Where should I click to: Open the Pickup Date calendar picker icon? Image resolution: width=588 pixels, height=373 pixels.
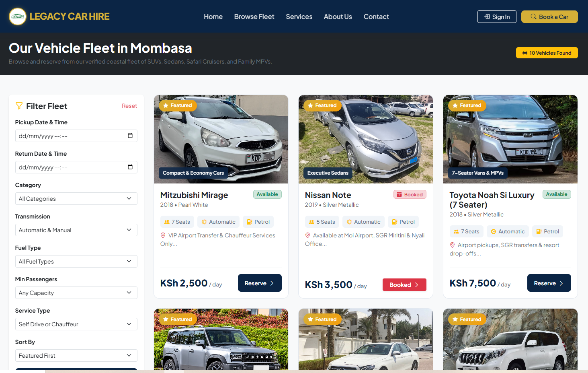pyautogui.click(x=130, y=136)
